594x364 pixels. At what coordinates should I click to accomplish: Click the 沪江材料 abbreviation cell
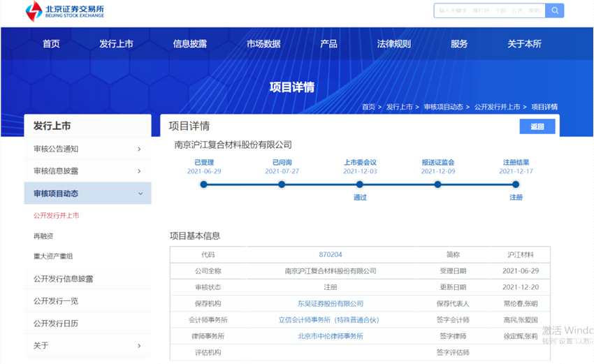click(x=521, y=254)
